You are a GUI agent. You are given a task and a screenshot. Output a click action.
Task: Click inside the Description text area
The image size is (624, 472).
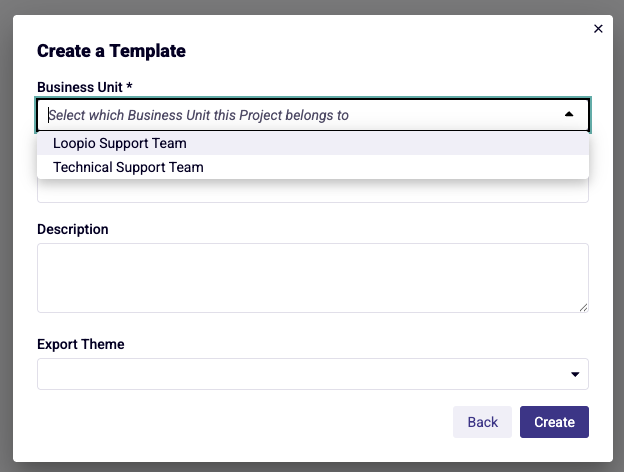pos(313,278)
